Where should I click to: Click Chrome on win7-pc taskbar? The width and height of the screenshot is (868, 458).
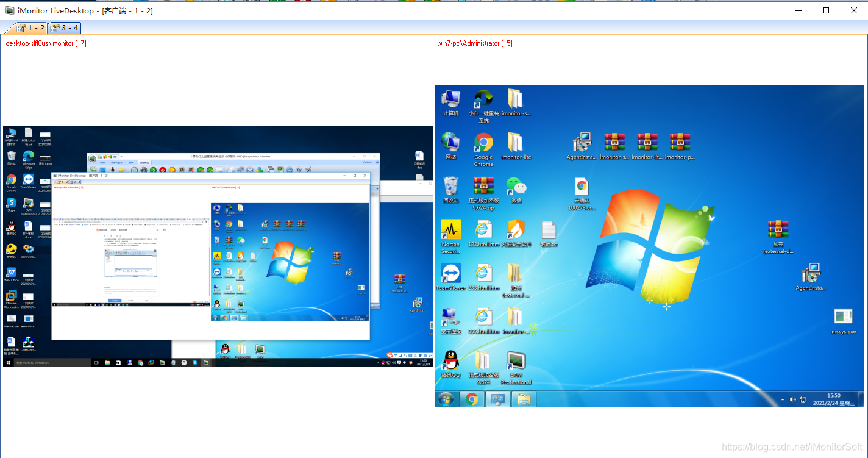(x=471, y=399)
